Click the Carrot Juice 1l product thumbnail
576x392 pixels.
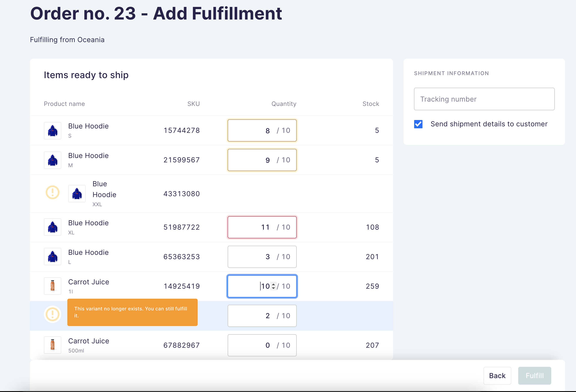[52, 286]
